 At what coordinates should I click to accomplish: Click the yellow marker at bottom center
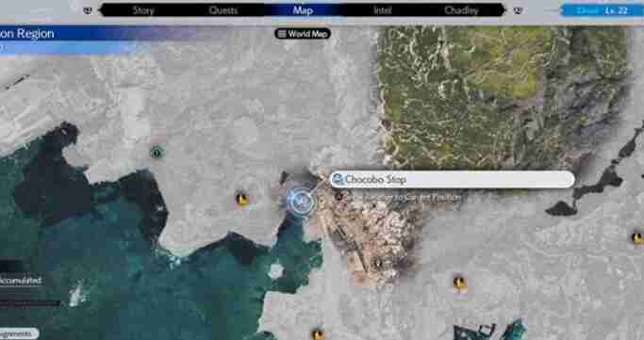[x=317, y=334]
